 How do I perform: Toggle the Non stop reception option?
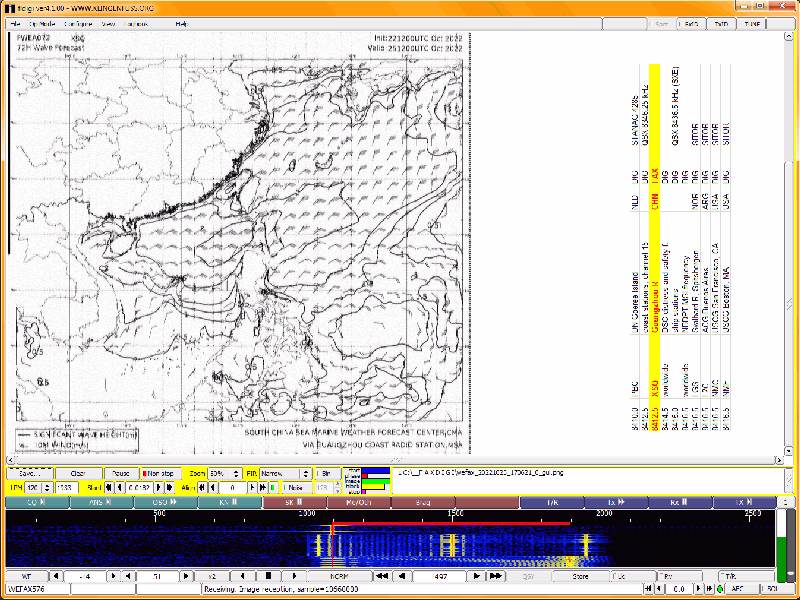[159, 473]
